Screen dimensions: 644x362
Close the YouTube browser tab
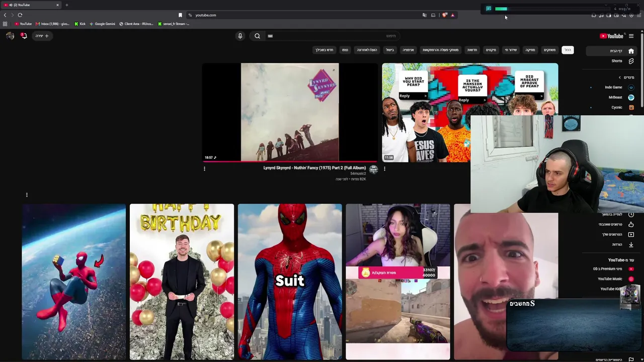(57, 5)
